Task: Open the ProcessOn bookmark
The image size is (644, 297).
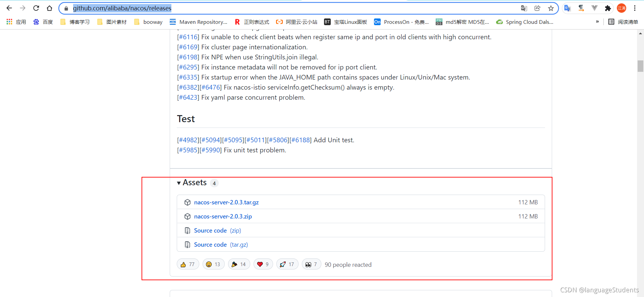Action: pyautogui.click(x=401, y=22)
